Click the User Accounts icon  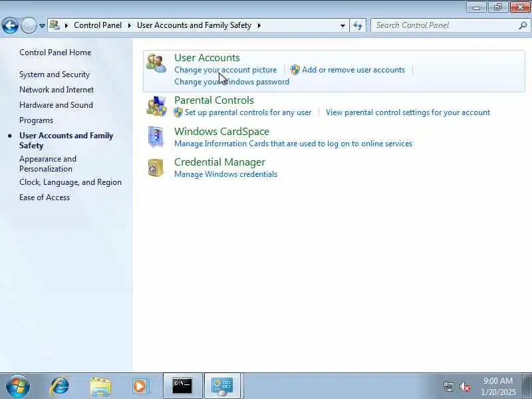pos(156,63)
